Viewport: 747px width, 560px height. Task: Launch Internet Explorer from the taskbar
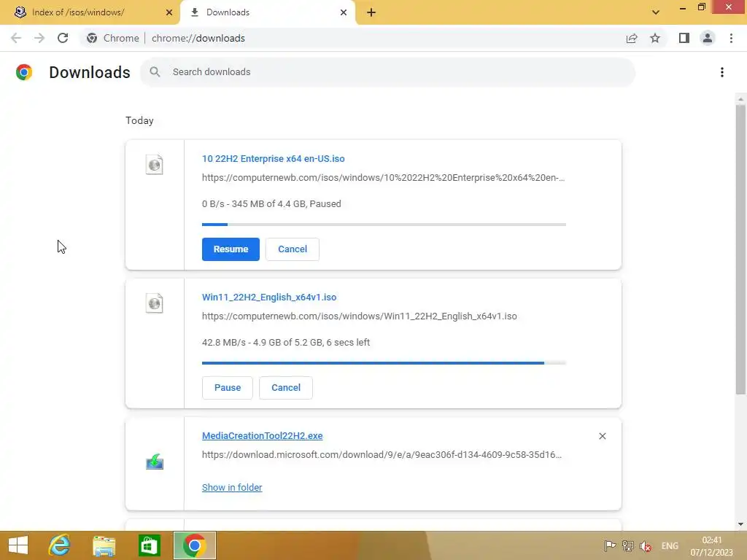click(60, 545)
